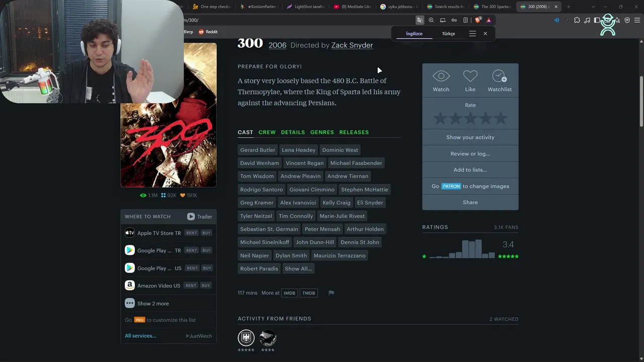The image size is (644, 362).
Task: Select Türkçe in the translate popup
Action: (x=448, y=34)
